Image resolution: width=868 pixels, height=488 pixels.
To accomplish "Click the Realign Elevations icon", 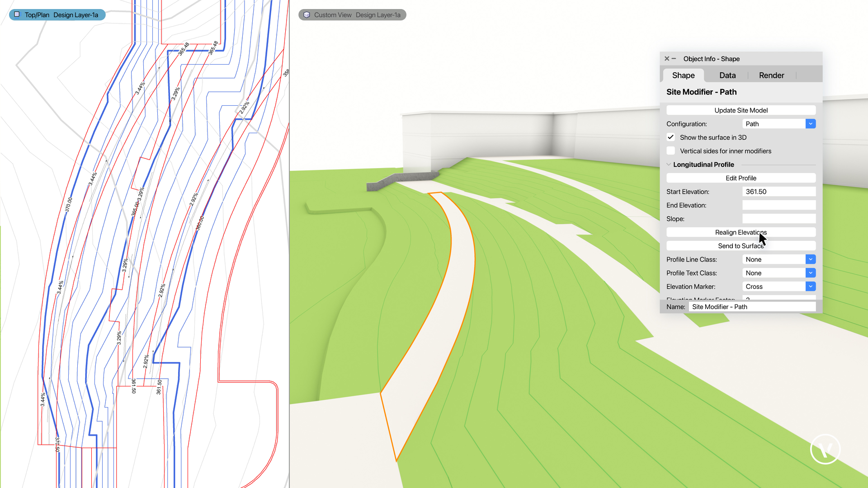I will pos(741,232).
